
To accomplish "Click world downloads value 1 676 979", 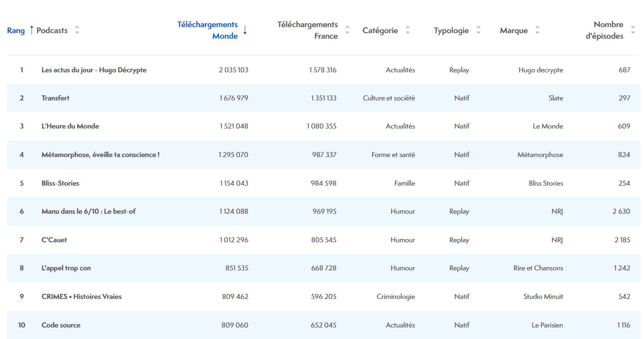I will (234, 98).
